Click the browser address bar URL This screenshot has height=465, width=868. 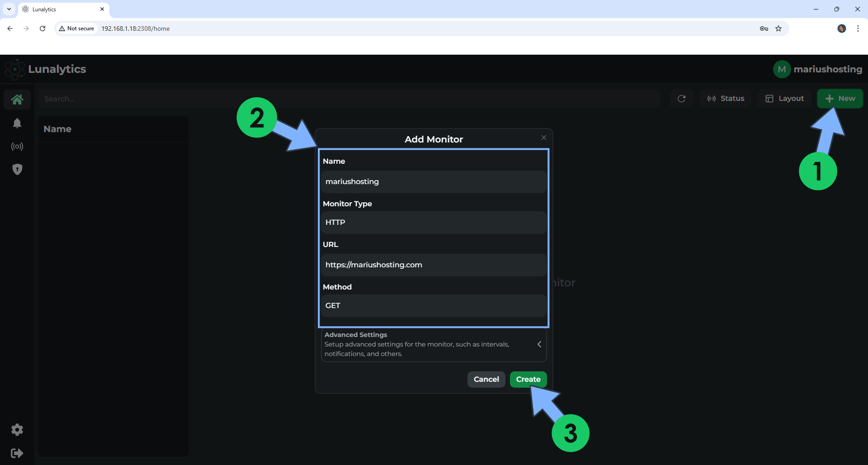tap(136, 28)
